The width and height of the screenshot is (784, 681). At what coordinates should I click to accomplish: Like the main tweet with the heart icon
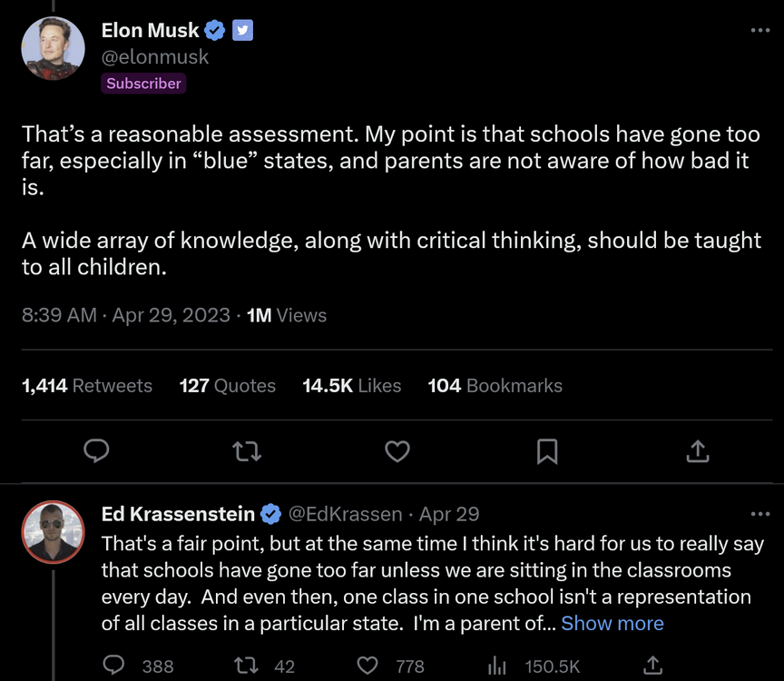pos(397,450)
